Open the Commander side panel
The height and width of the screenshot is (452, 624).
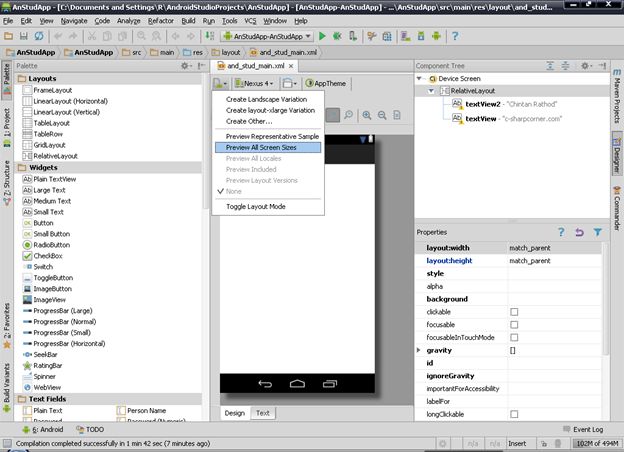[617, 208]
